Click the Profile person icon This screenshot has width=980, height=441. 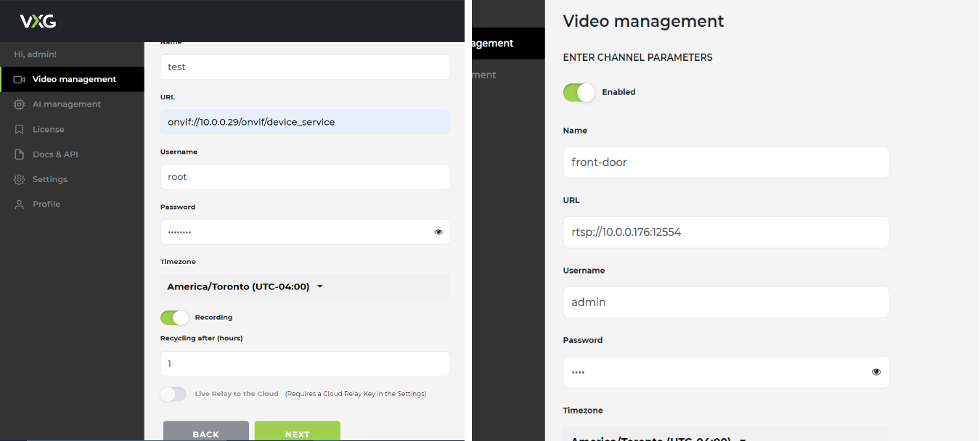[x=20, y=205]
